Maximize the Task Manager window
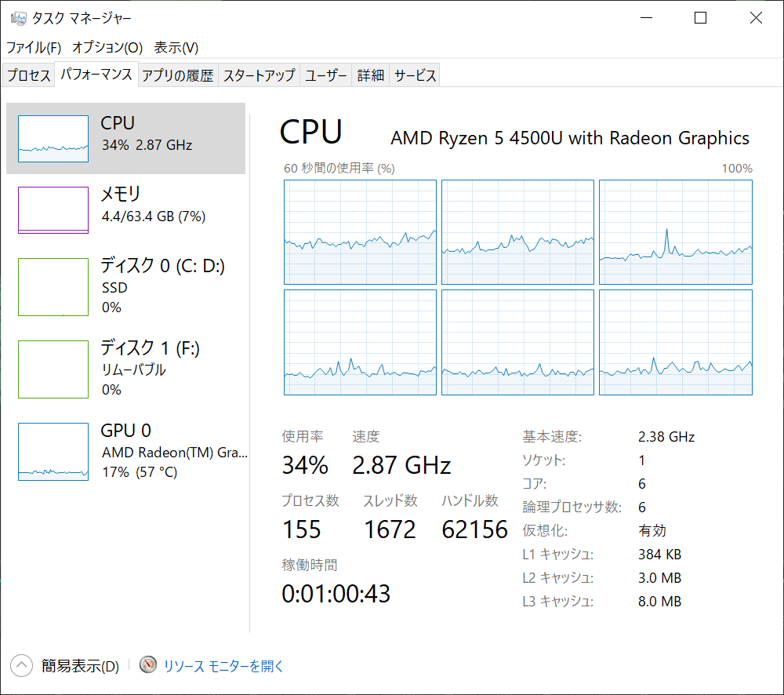Viewport: 784px width, 695px height. [x=700, y=18]
